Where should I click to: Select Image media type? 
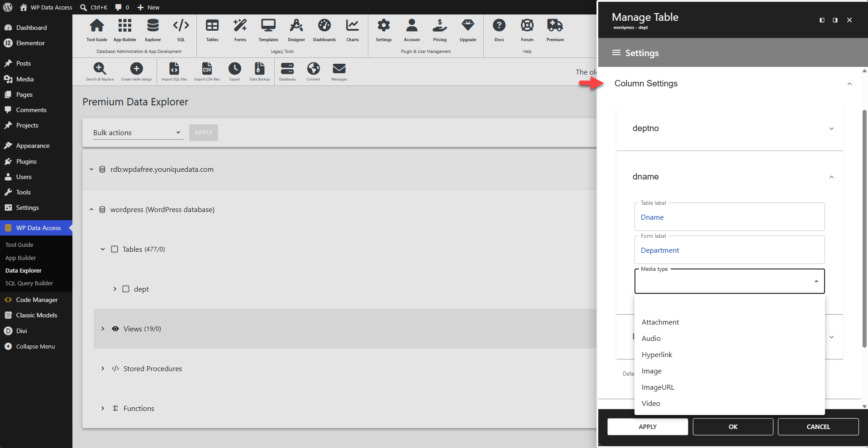coord(730,371)
